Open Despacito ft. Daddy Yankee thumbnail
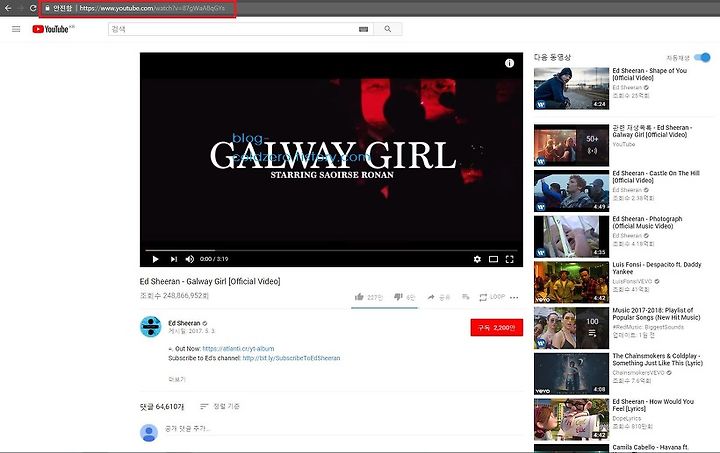The width and height of the screenshot is (720, 453). pyautogui.click(x=571, y=282)
